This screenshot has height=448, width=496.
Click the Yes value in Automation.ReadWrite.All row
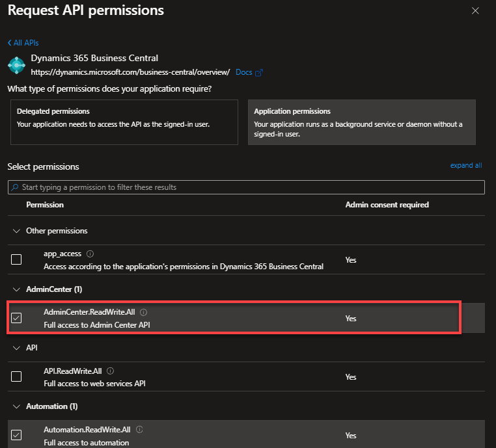click(351, 436)
